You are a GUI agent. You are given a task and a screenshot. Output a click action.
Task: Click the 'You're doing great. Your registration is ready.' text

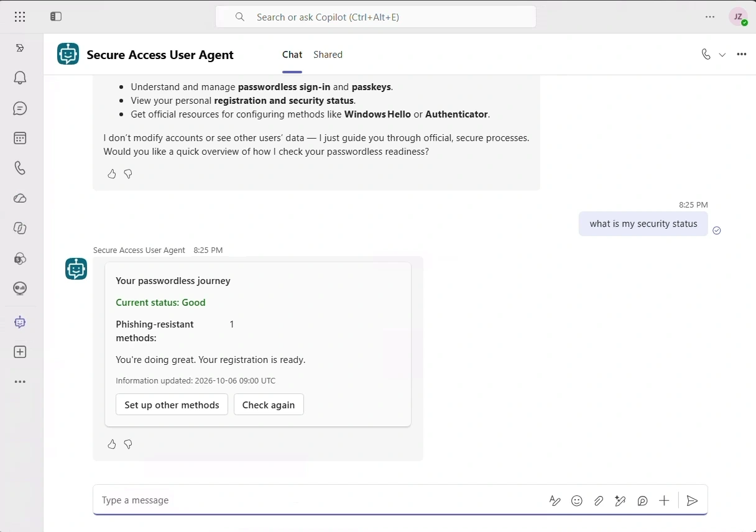point(210,360)
